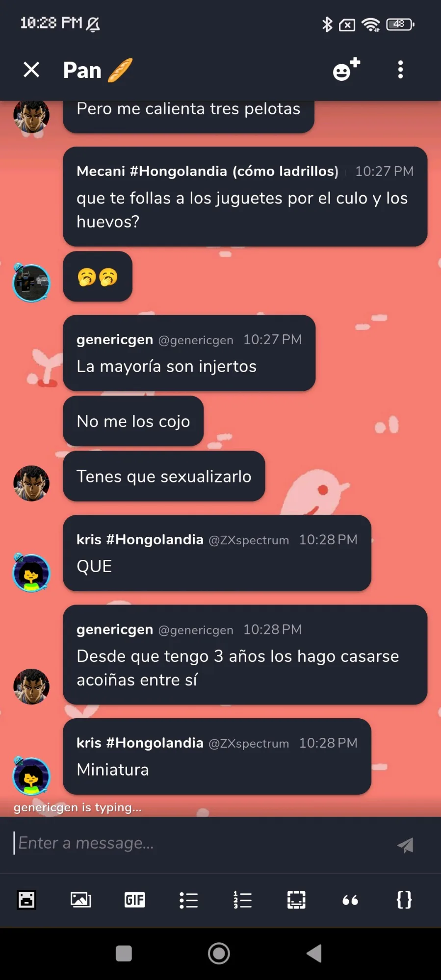
Task: Open kris avatar next to 'Miniatura' message
Action: coord(31,777)
